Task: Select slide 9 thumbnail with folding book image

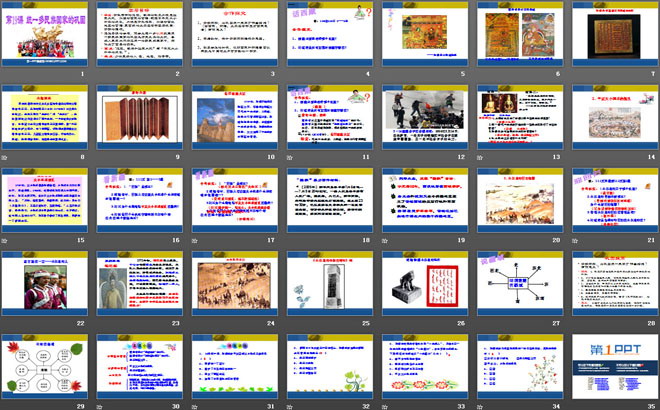Action: pos(140,117)
